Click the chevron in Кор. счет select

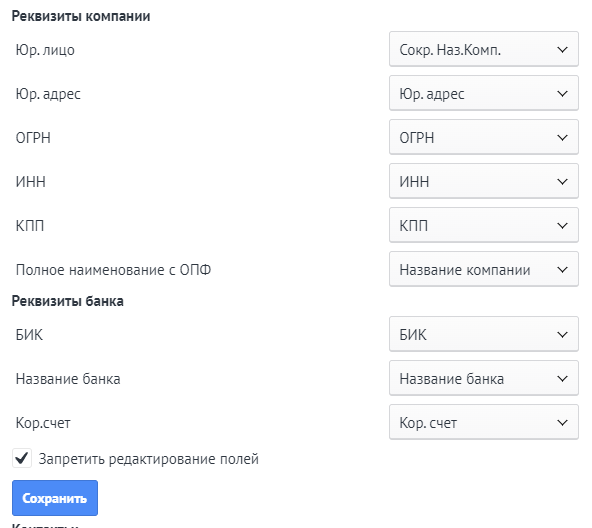click(563, 423)
